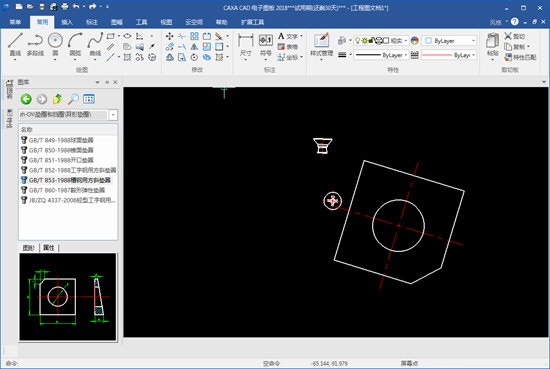Switch to the 图形 preview tab
The image size is (550, 369).
pos(29,248)
